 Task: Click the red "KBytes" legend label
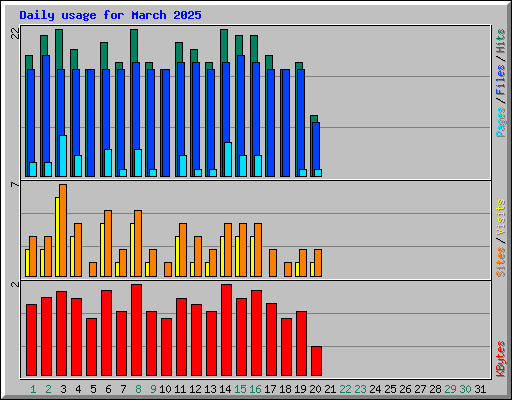(x=500, y=359)
